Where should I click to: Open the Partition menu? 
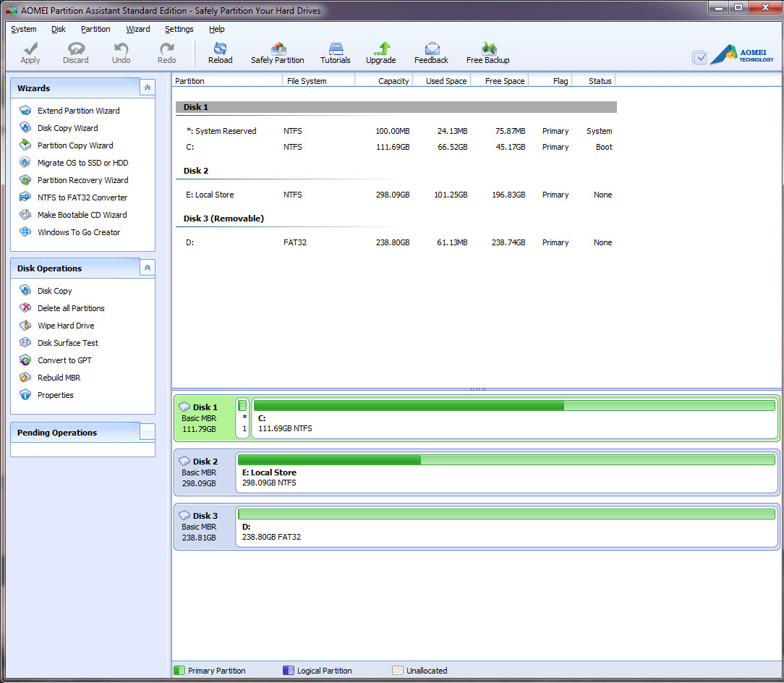click(95, 29)
